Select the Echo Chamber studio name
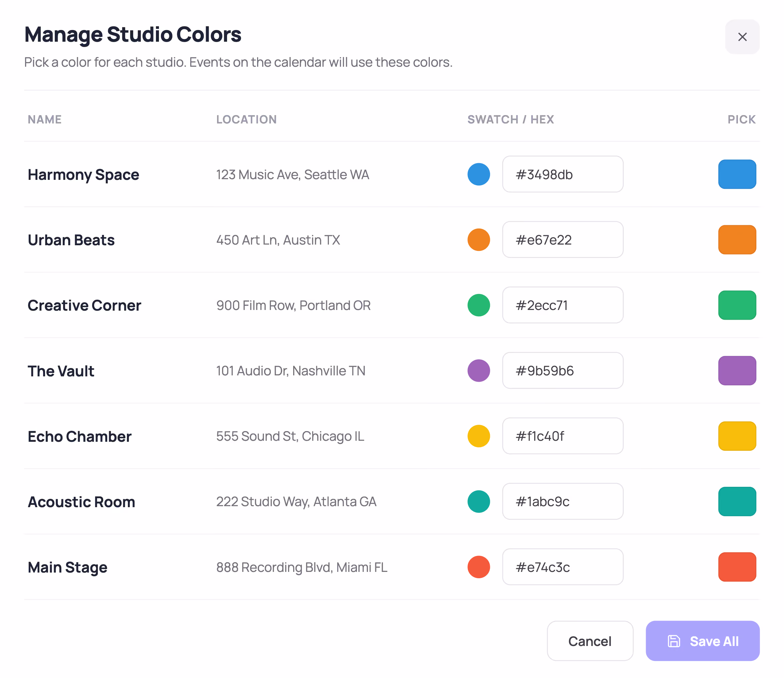The width and height of the screenshot is (784, 678). point(79,436)
